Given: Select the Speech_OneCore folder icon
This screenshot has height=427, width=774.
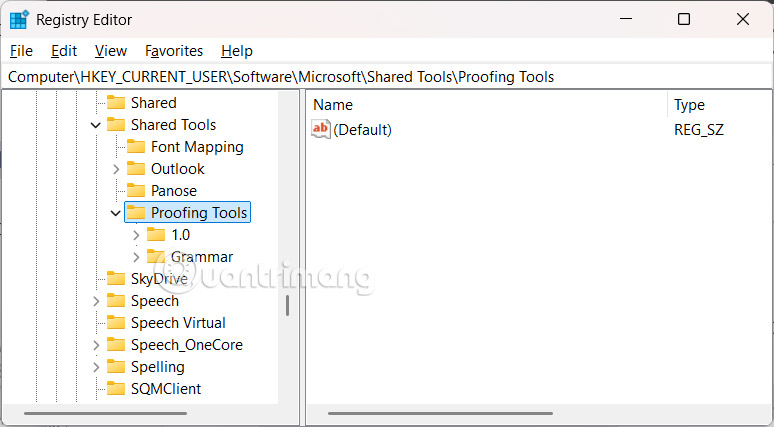Looking at the screenshot, I should pyautogui.click(x=116, y=345).
